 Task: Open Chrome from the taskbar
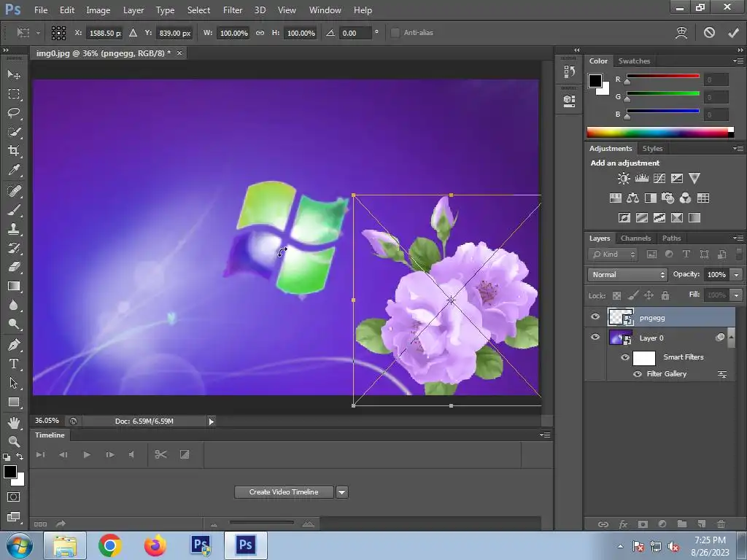(110, 545)
